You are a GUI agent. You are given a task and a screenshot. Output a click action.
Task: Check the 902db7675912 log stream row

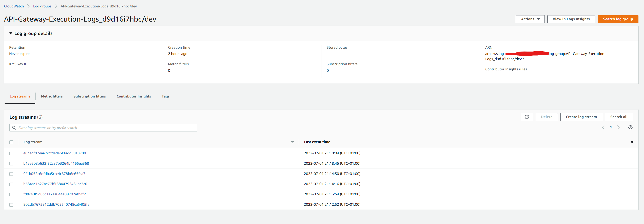pos(11,205)
